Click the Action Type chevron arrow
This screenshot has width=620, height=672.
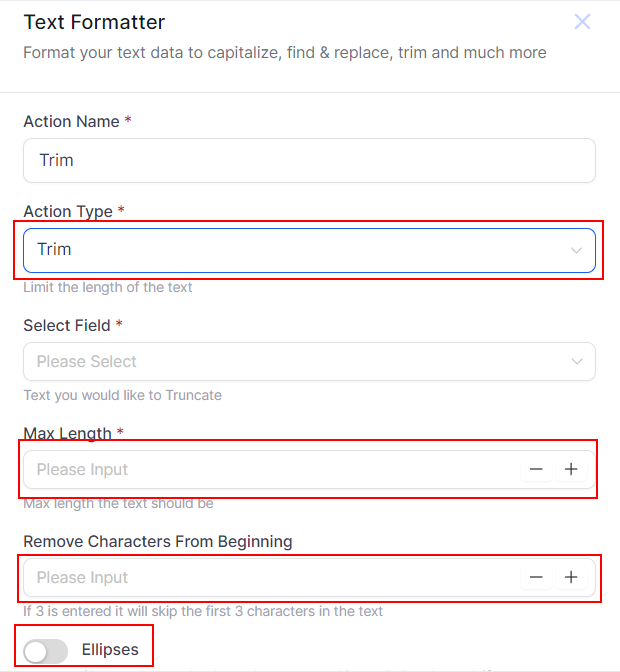576,250
